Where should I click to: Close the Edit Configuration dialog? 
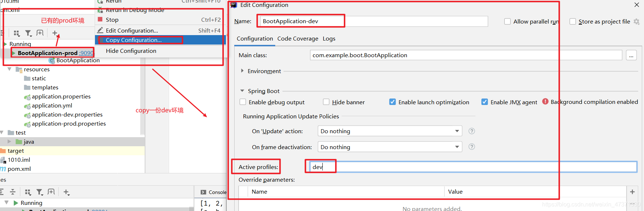click(637, 5)
